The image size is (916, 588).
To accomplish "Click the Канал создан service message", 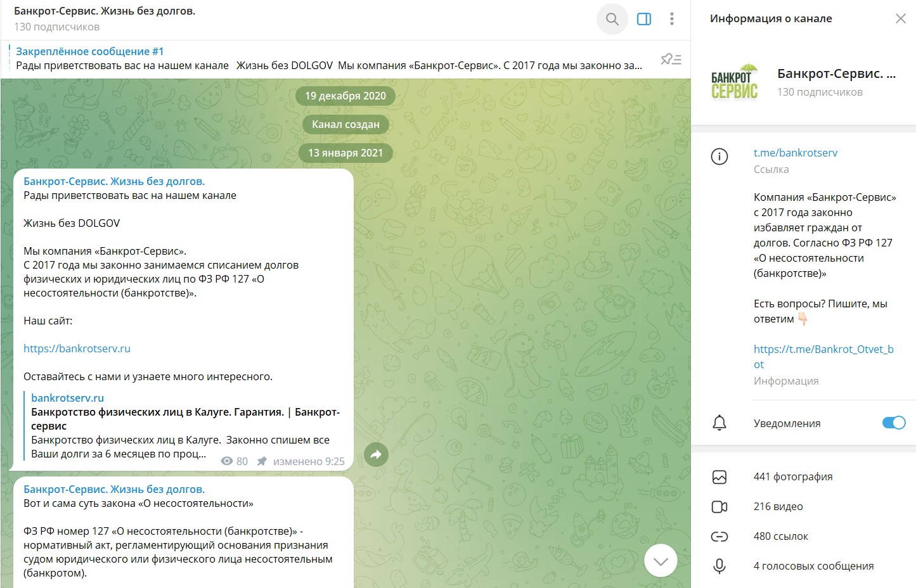I will (345, 124).
